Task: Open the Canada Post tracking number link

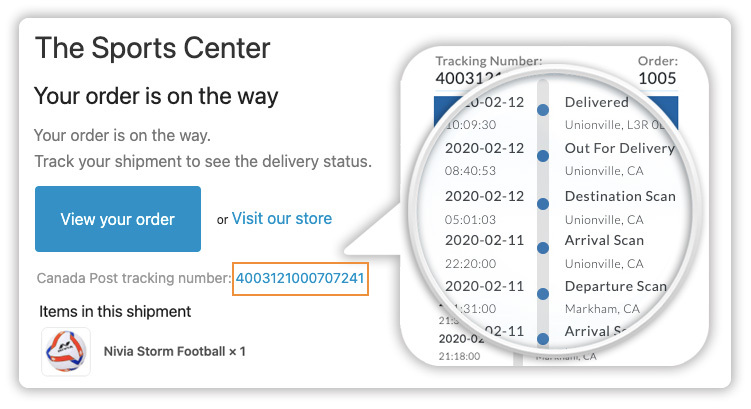Action: (300, 278)
